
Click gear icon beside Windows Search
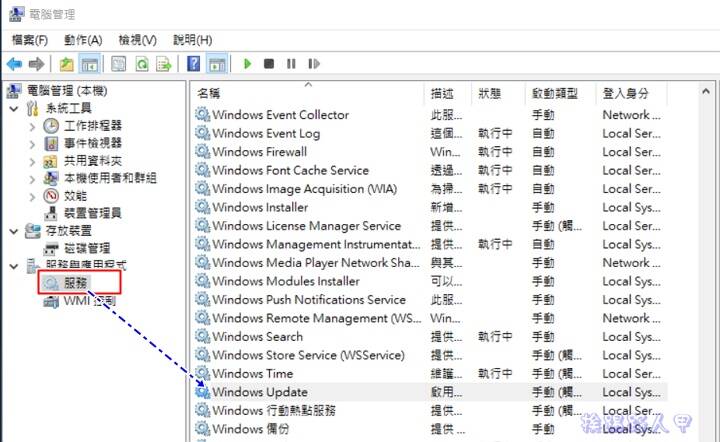click(202, 336)
